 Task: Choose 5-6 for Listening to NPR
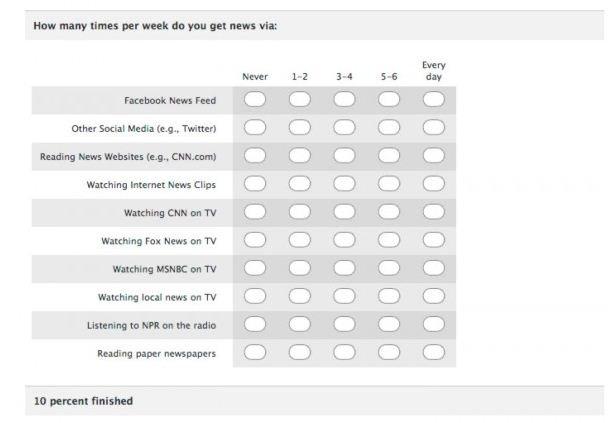[x=389, y=324]
